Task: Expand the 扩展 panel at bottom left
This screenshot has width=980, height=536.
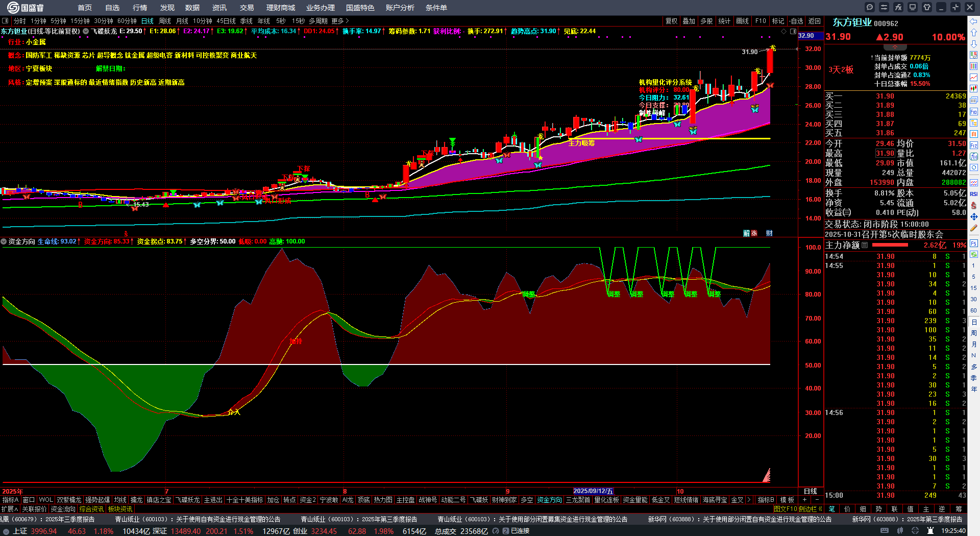Action: (10, 509)
